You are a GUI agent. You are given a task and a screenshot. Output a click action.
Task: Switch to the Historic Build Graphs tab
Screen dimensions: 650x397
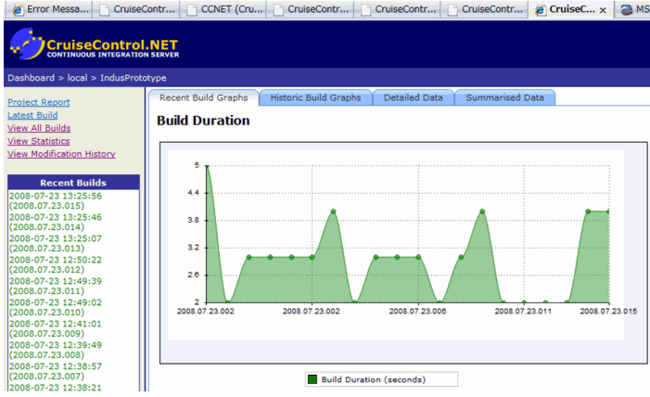tap(315, 98)
